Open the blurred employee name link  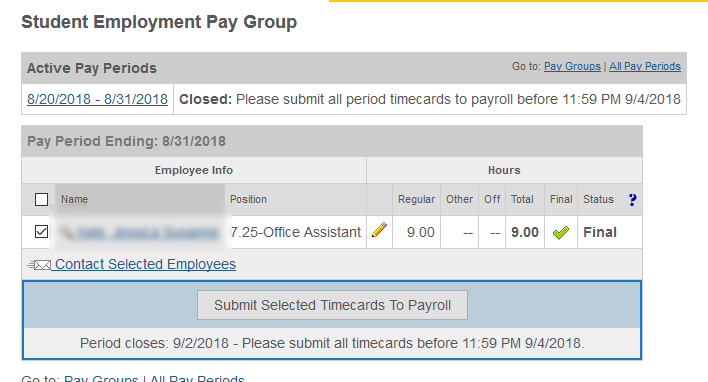pyautogui.click(x=147, y=233)
